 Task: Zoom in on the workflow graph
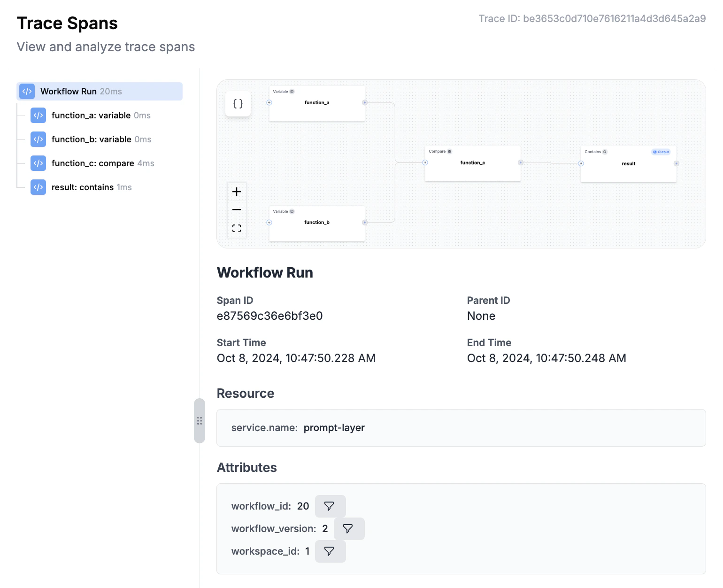pos(237,192)
